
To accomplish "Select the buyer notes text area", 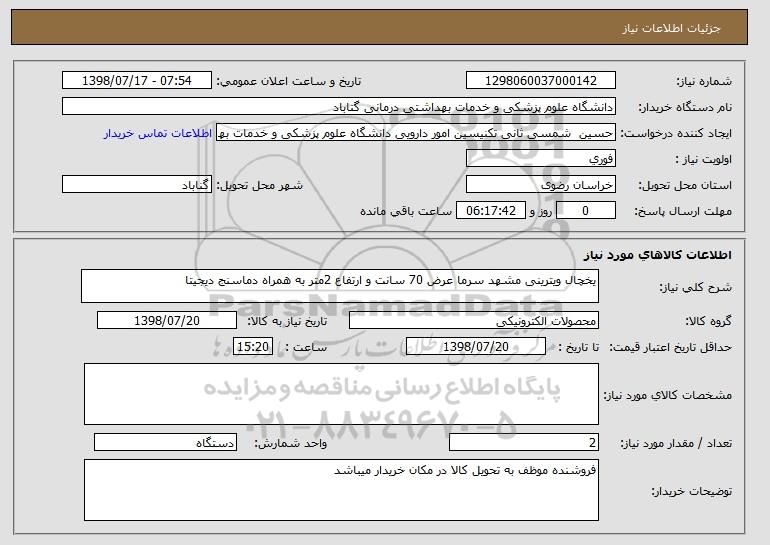I will point(341,490).
